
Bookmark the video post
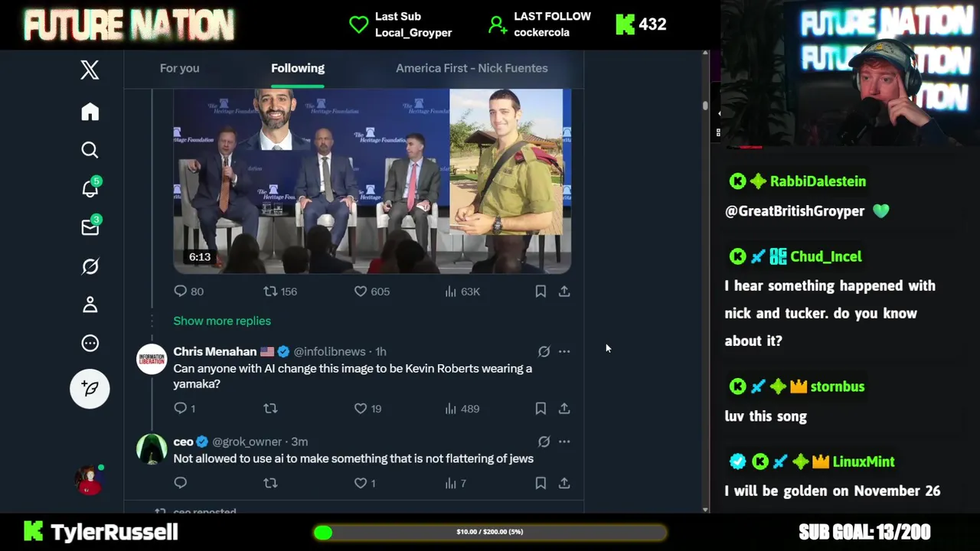point(541,291)
